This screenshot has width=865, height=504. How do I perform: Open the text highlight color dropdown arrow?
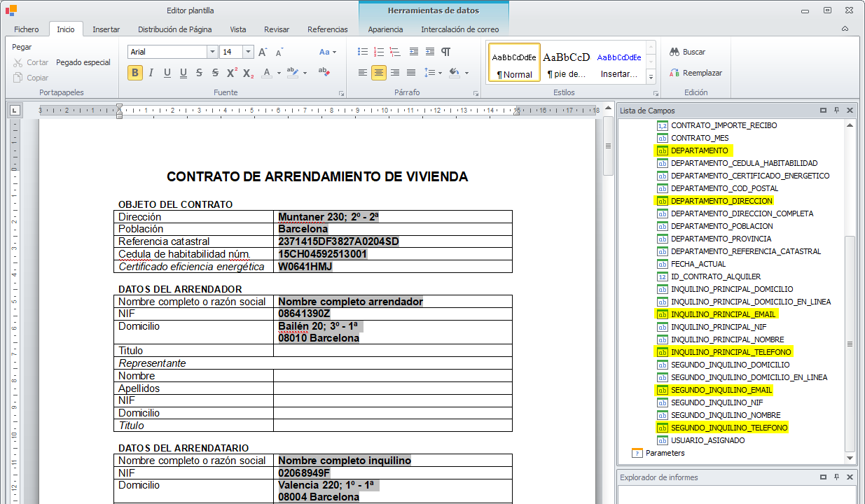[x=305, y=73]
